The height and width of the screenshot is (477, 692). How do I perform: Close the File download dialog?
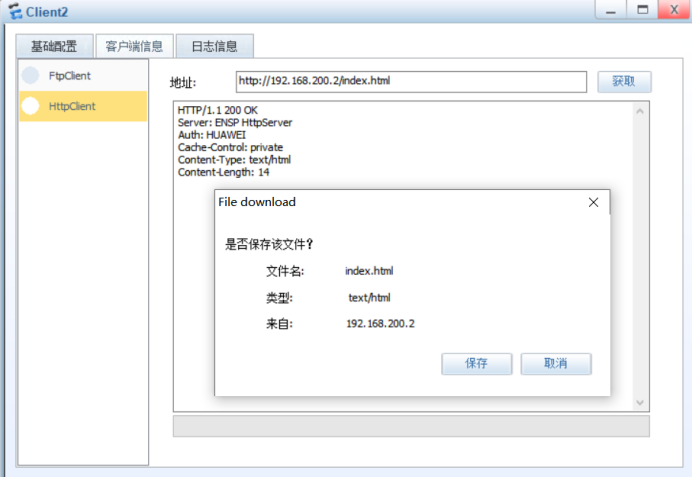click(594, 202)
